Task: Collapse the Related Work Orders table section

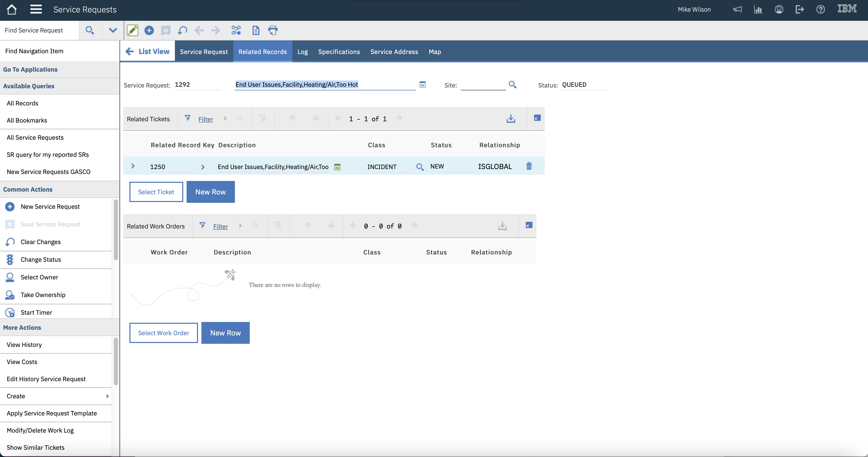Action: (x=529, y=225)
